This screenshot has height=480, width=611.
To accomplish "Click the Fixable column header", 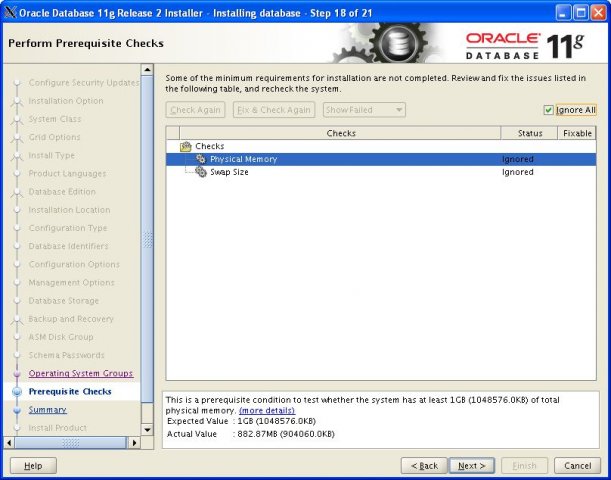I will (577, 133).
